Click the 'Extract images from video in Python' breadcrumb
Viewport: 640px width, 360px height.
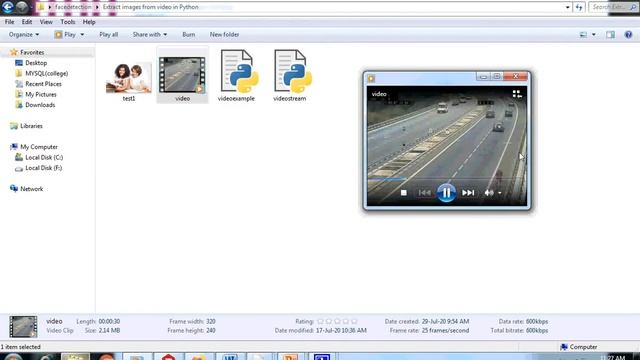pyautogui.click(x=150, y=7)
